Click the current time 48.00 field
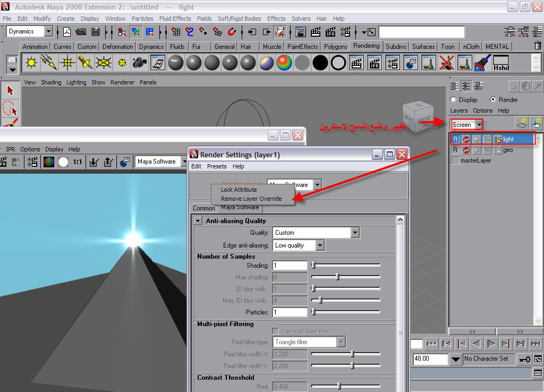The width and height of the screenshot is (544, 392). click(x=430, y=359)
